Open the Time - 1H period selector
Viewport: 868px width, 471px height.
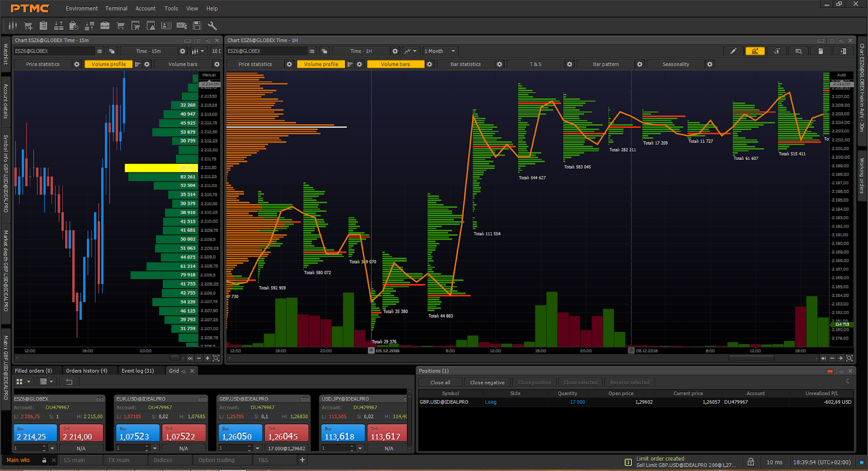361,51
